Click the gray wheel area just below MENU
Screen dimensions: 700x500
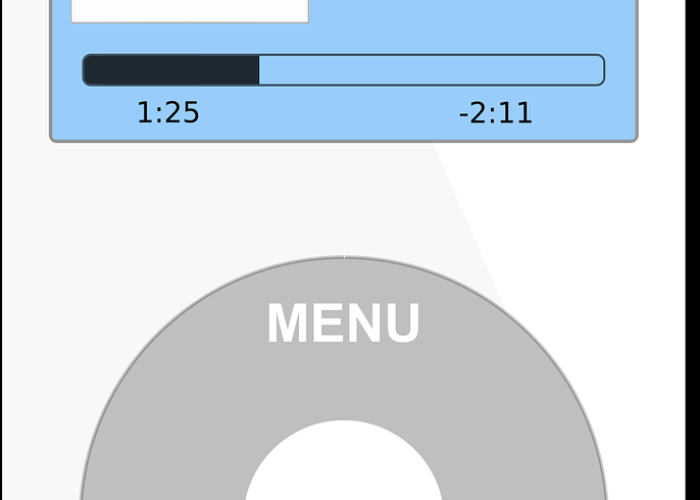click(x=343, y=379)
